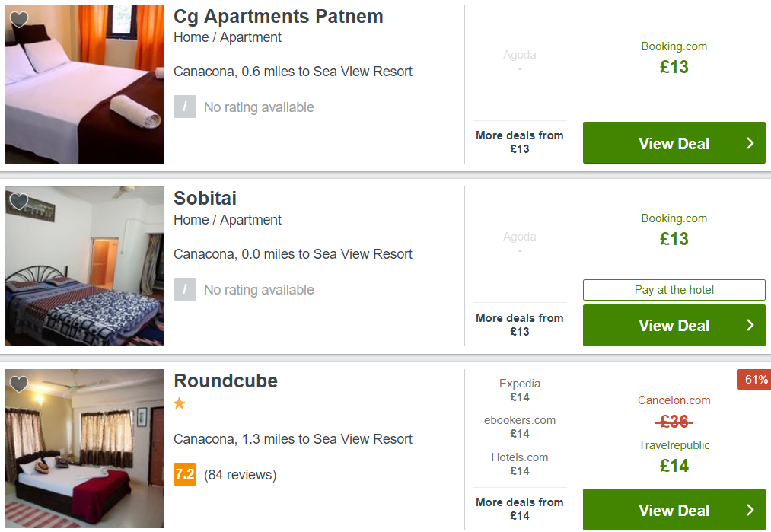Toggle the heart on Sobitai listing
Viewport: 771px width, 532px height.
click(x=19, y=202)
